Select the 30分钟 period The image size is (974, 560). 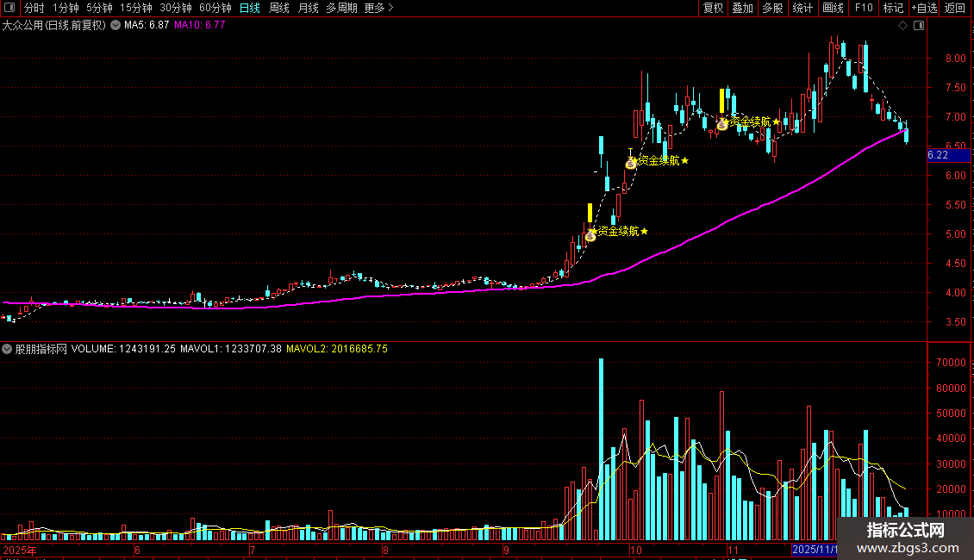coord(176,8)
